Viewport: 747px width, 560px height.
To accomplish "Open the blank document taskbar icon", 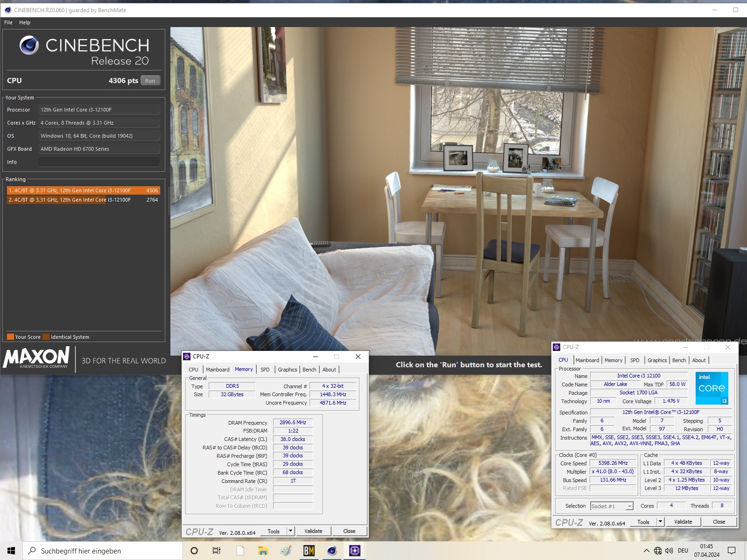I will pyautogui.click(x=240, y=551).
